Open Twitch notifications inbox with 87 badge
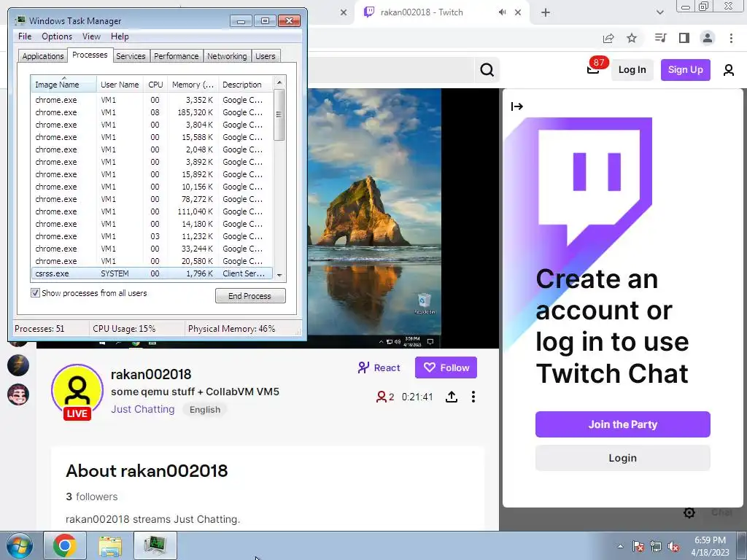The image size is (747, 560). click(x=594, y=69)
